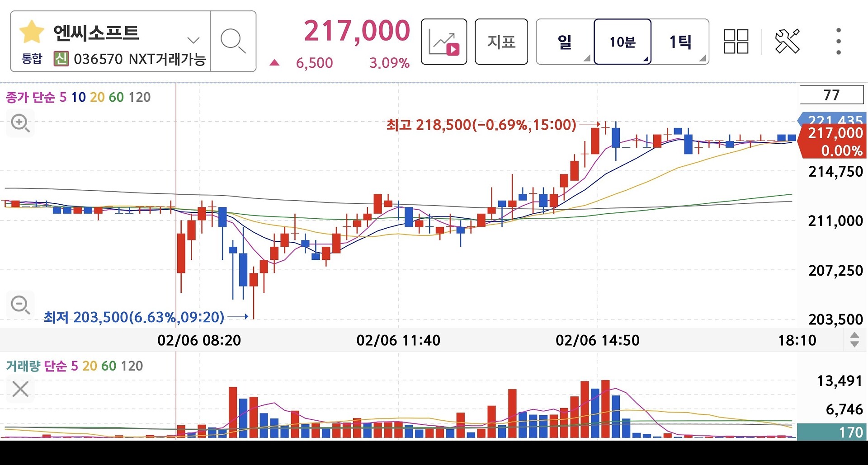Click the 214,750 price axis label
The width and height of the screenshot is (868, 465).
(835, 172)
